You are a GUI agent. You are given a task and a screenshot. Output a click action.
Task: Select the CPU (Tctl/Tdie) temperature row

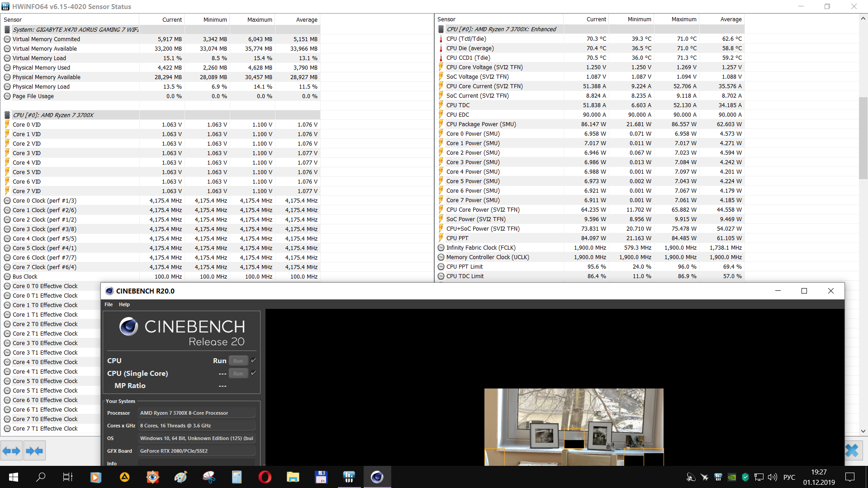coord(590,39)
